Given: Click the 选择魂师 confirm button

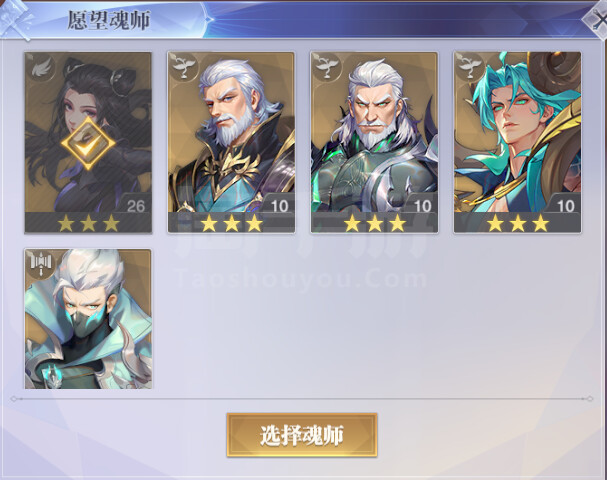Looking at the screenshot, I should (x=302, y=435).
